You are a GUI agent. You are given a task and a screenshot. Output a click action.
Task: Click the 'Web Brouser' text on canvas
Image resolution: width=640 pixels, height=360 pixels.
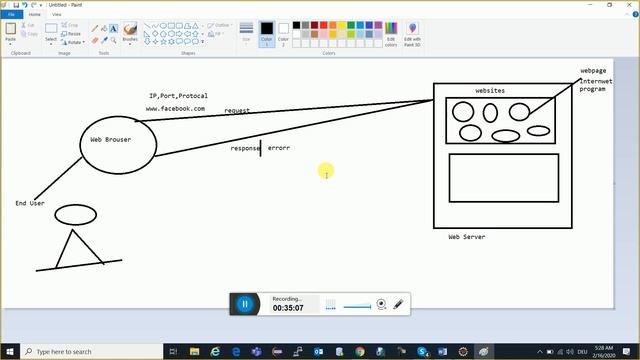coord(111,140)
